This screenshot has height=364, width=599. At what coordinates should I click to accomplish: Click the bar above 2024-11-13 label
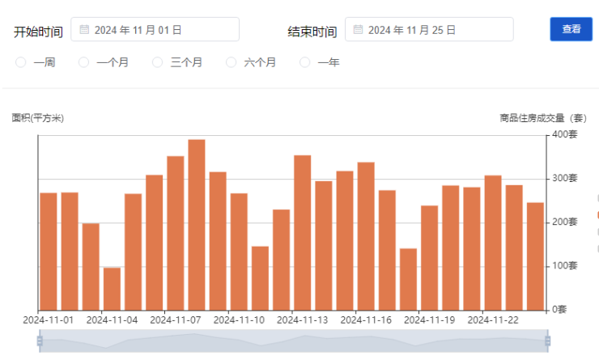point(303,233)
